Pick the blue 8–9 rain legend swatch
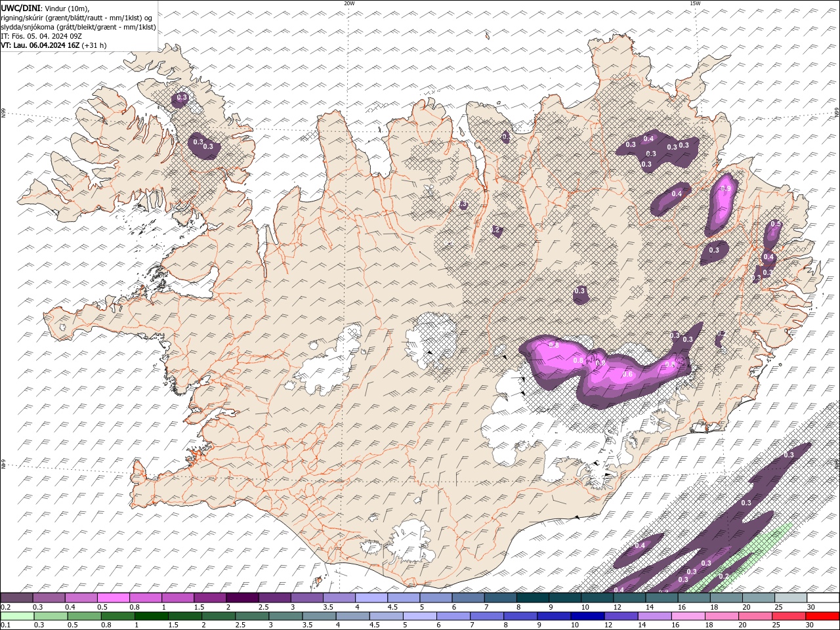The image size is (840, 630). pyautogui.click(x=521, y=616)
